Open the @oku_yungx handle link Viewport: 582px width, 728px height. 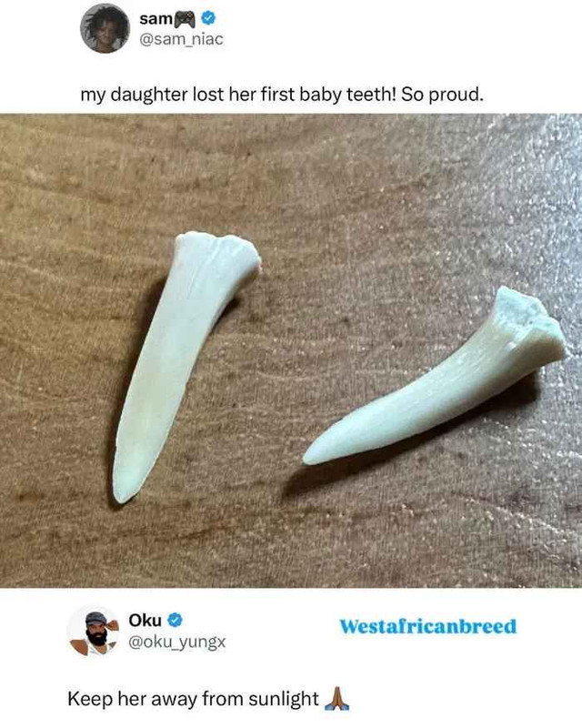coord(176,642)
